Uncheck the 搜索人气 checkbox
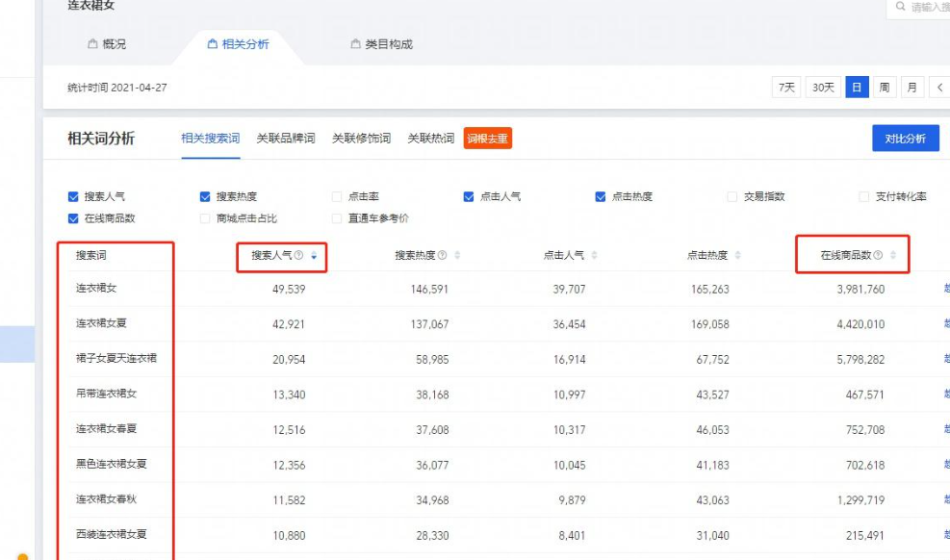 73,196
